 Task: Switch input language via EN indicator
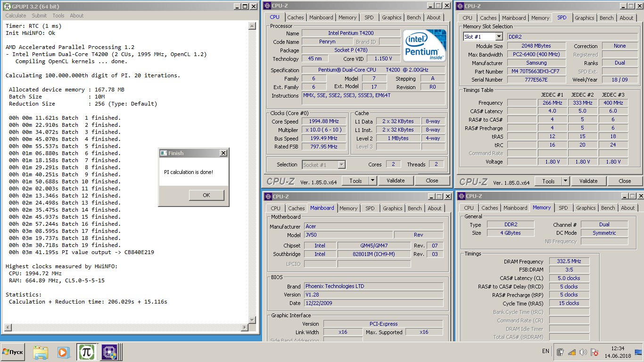pos(545,351)
